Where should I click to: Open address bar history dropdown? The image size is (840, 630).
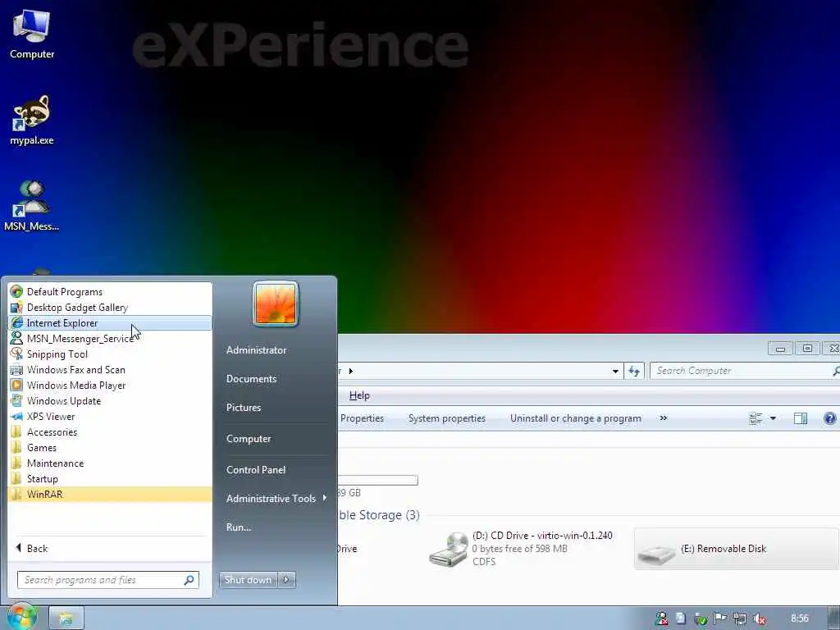[x=615, y=371]
